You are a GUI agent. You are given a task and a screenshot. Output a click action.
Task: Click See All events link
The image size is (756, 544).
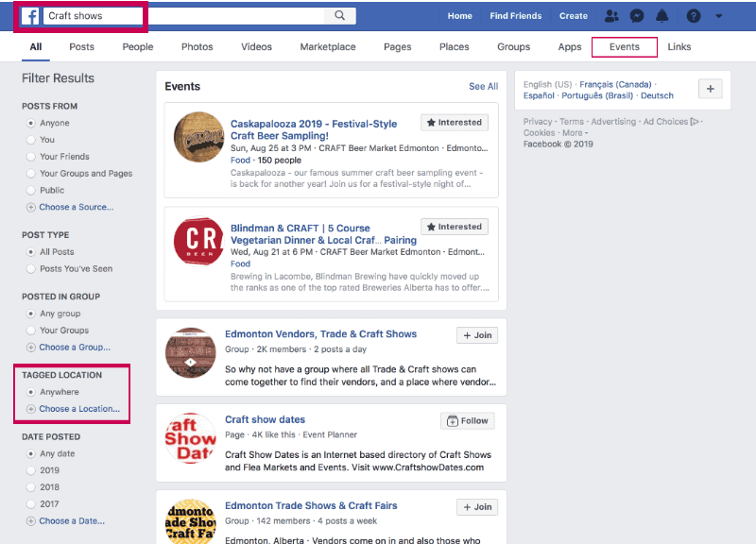click(x=483, y=86)
